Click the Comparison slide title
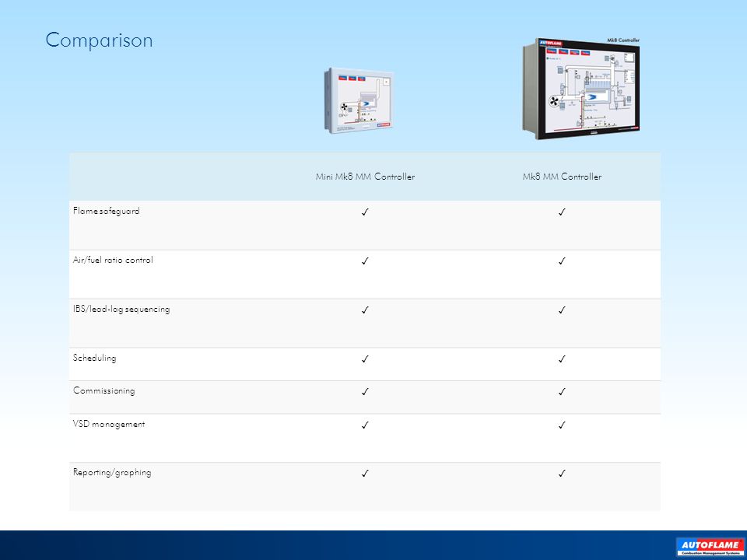747x560 pixels. pyautogui.click(x=99, y=40)
